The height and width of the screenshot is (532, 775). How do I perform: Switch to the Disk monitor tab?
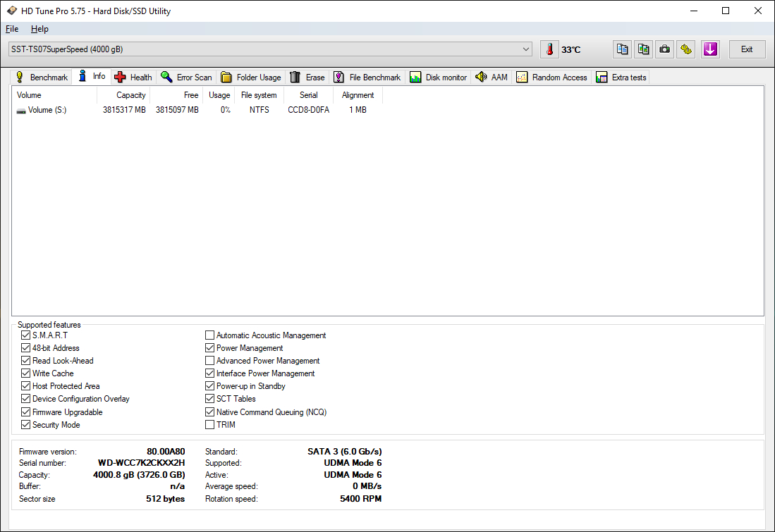tap(438, 77)
